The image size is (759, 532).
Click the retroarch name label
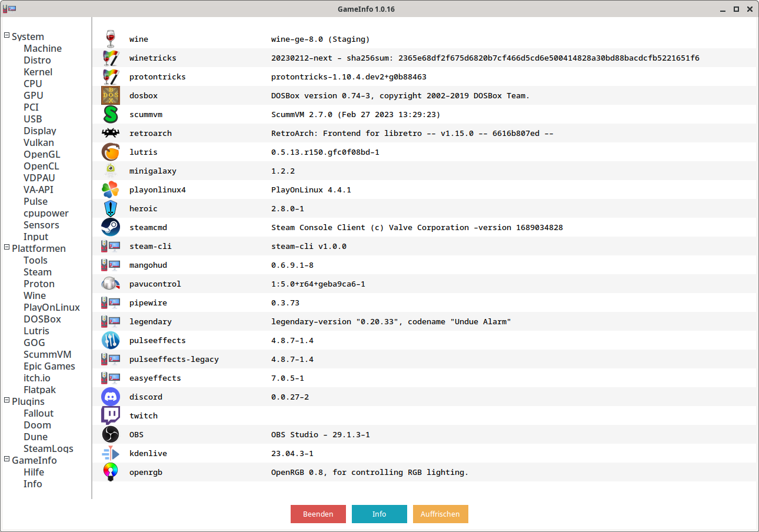(x=151, y=134)
